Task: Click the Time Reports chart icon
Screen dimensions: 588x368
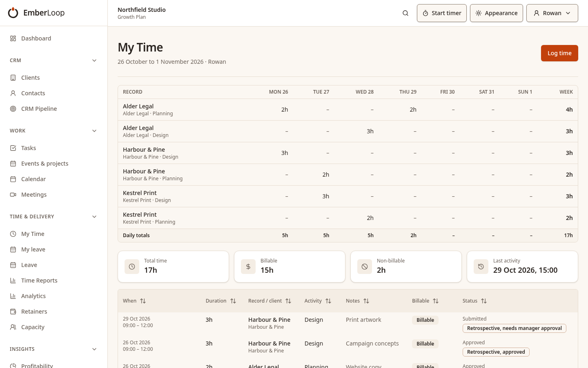Action: coord(13,280)
